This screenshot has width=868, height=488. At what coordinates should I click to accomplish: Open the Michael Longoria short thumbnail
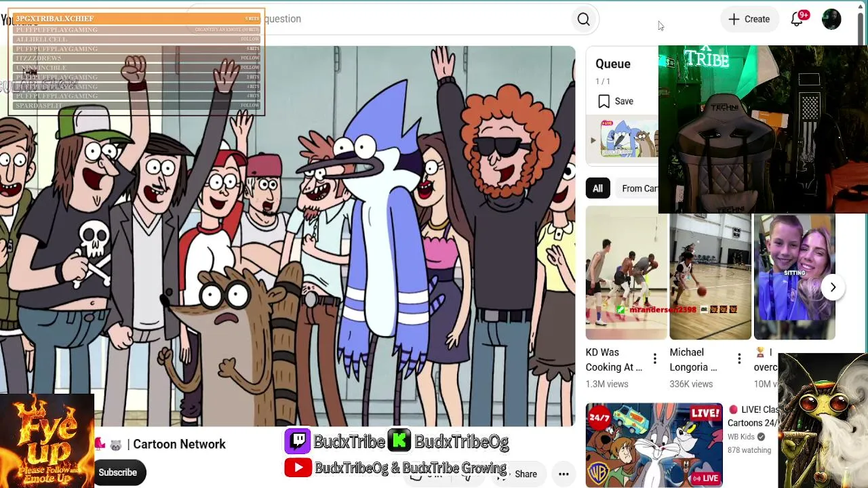[710, 277]
